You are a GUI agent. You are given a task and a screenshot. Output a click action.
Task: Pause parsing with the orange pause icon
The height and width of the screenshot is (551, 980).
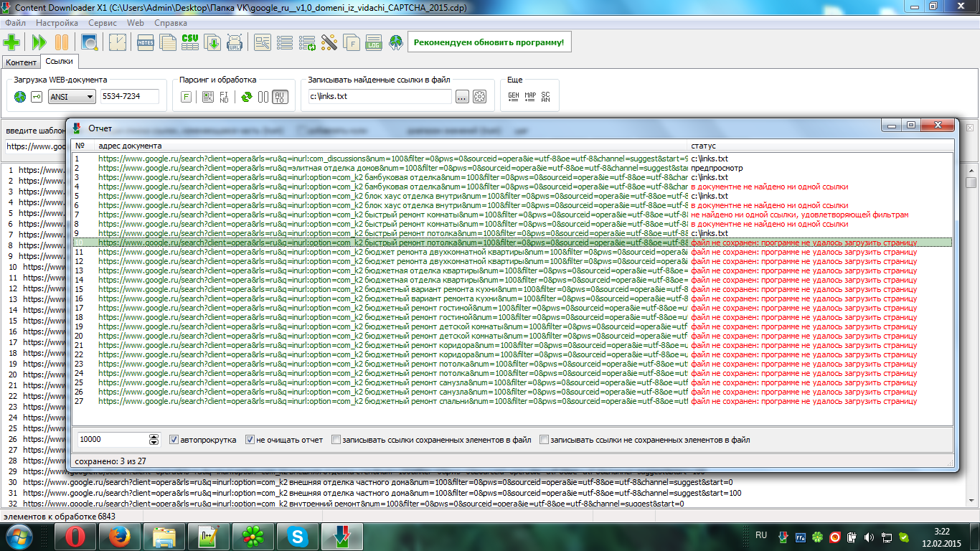[x=62, y=42]
